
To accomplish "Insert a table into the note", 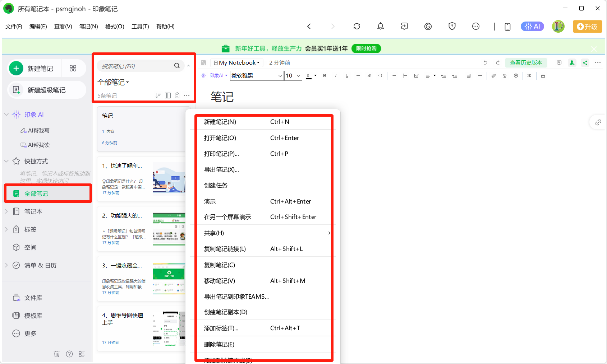I will [469, 76].
